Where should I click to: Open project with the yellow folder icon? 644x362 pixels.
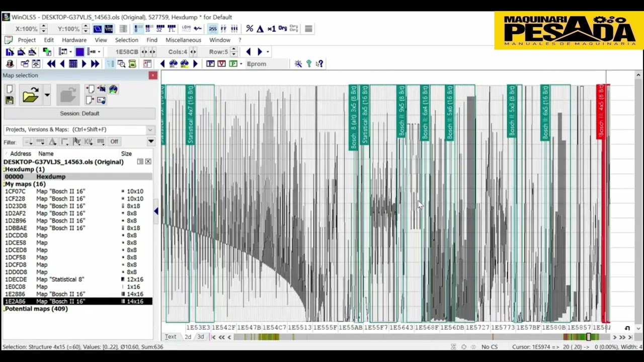30,95
